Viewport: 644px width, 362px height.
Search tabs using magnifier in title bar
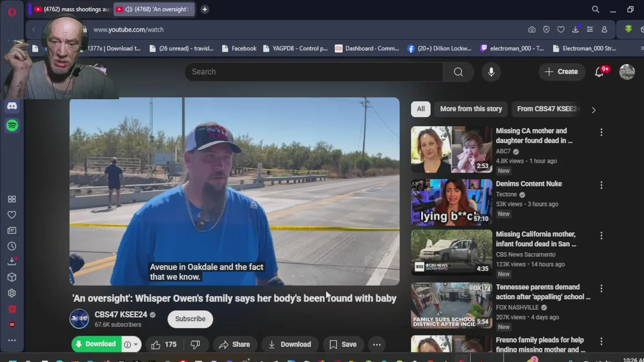pyautogui.click(x=596, y=9)
